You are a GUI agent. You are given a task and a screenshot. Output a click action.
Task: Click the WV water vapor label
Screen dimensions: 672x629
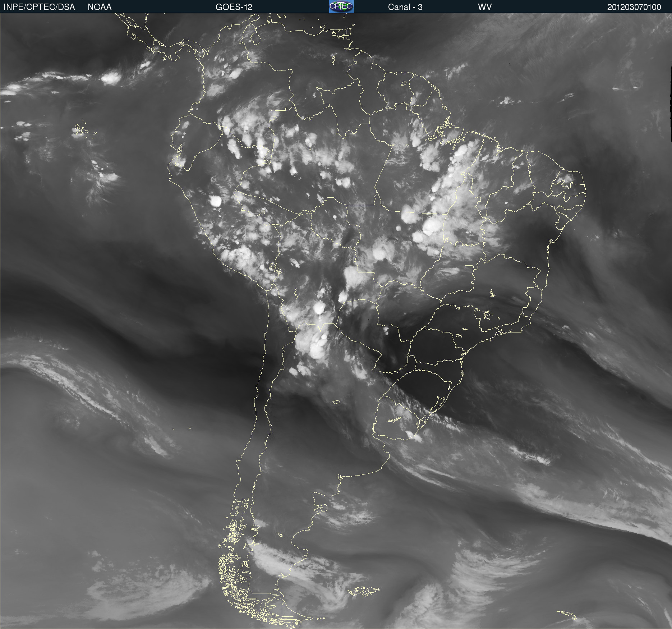click(x=484, y=7)
